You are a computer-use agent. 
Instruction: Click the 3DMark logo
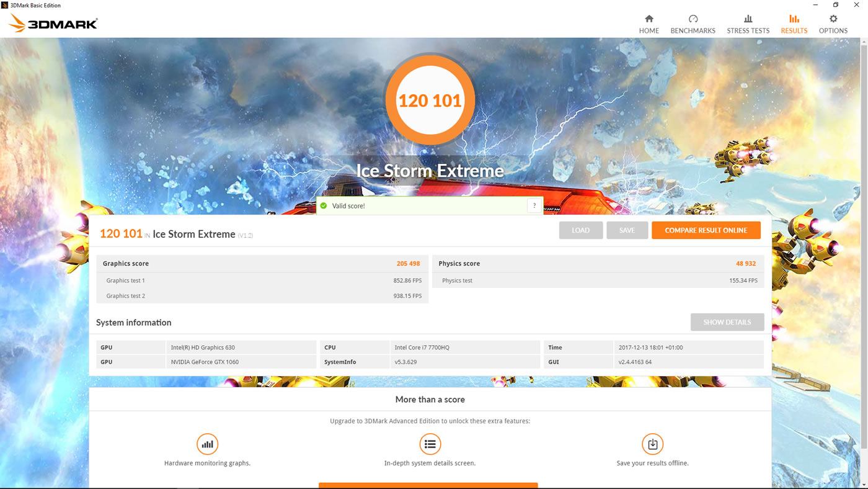[x=53, y=24]
